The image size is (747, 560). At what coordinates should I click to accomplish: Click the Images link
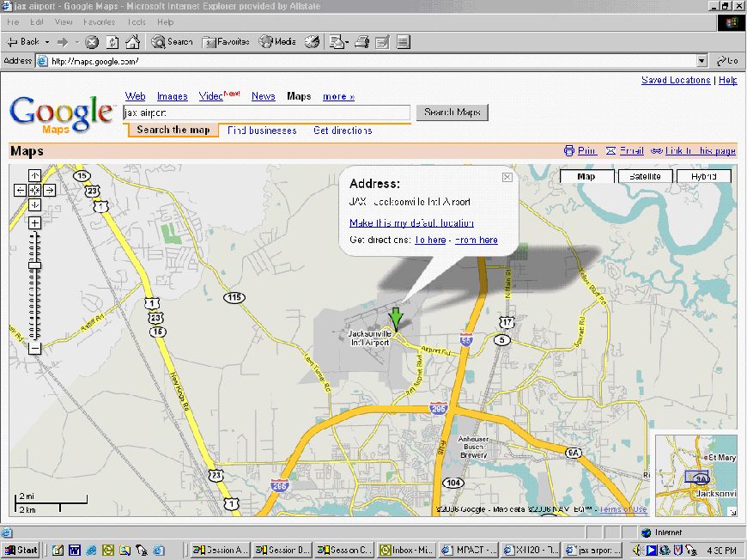pyautogui.click(x=172, y=96)
